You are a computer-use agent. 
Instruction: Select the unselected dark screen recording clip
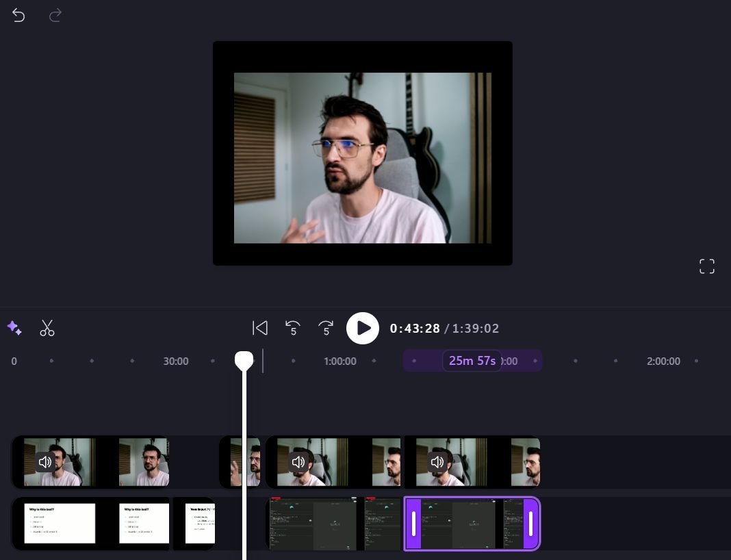coord(333,523)
